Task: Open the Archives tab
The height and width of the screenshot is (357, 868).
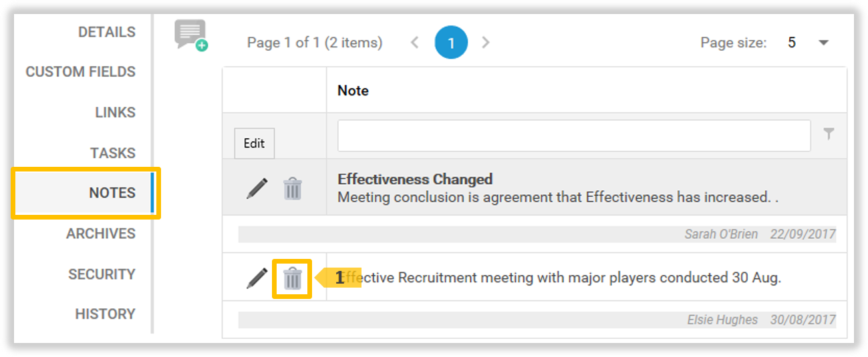Action: [x=100, y=234]
